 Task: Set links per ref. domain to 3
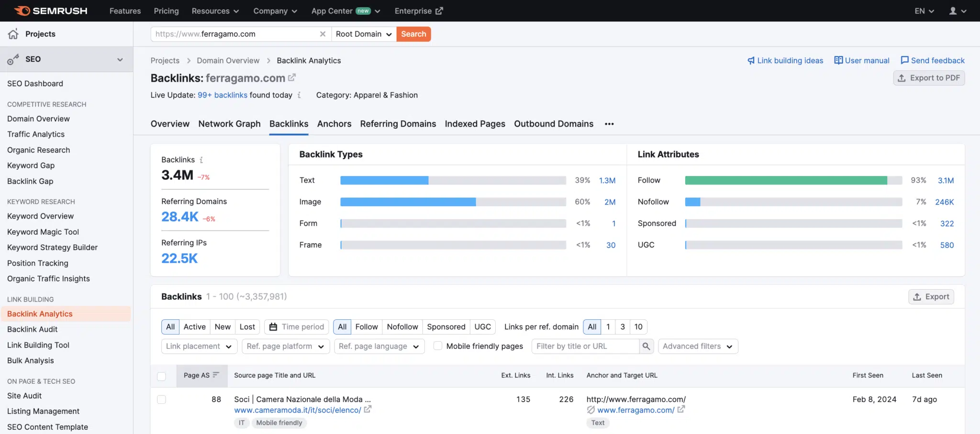tap(623, 327)
